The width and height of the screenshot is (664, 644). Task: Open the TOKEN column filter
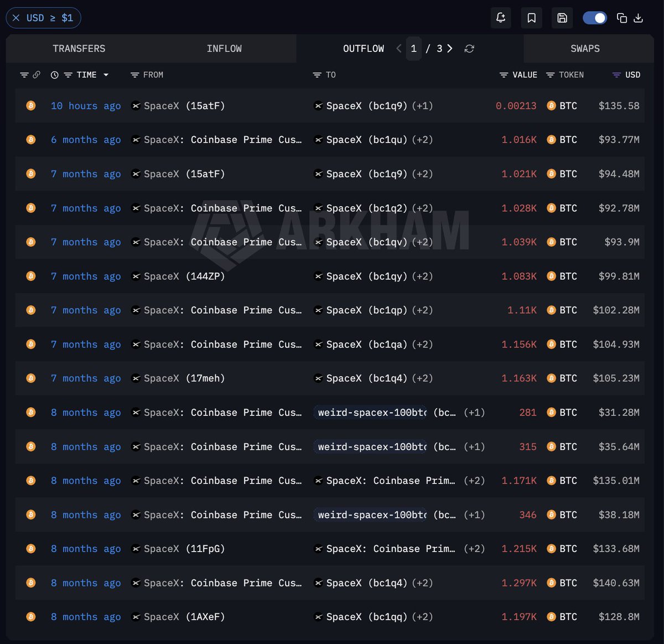[550, 75]
